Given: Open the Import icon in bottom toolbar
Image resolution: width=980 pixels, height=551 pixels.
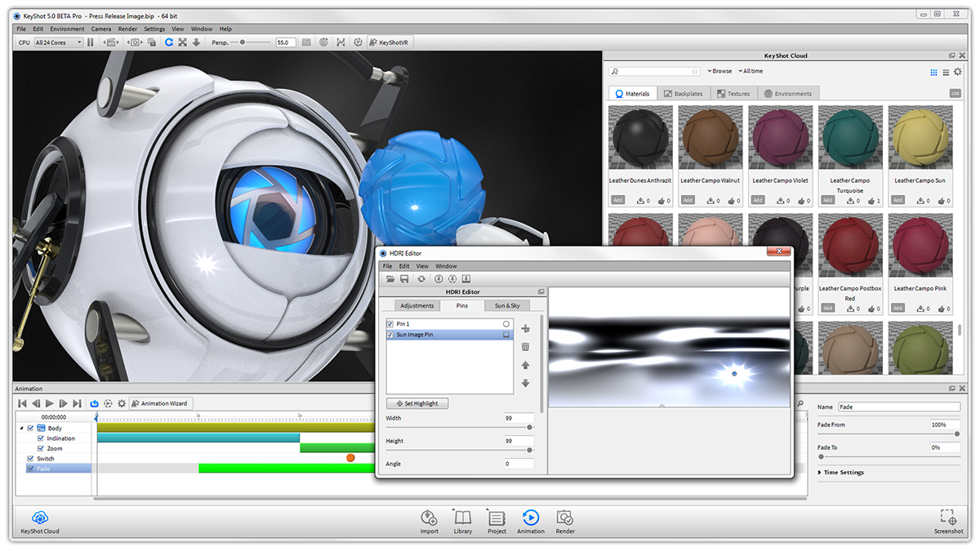Looking at the screenshot, I should [430, 518].
